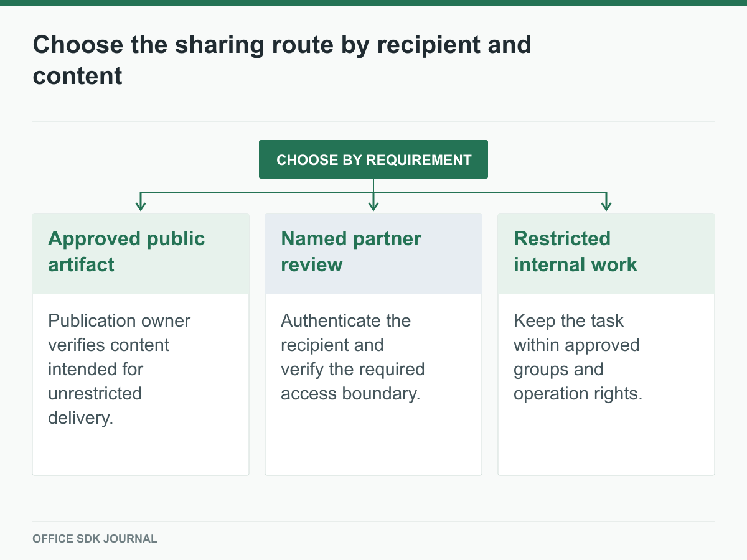Viewport: 747px width, 560px height.
Task: Select the 'Approved public artifact' card heading
Action: (126, 251)
